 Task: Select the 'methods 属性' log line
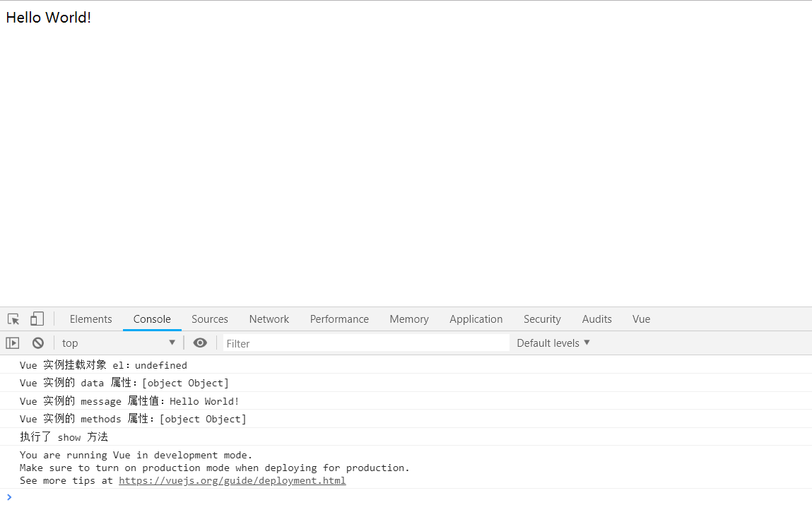click(x=406, y=419)
